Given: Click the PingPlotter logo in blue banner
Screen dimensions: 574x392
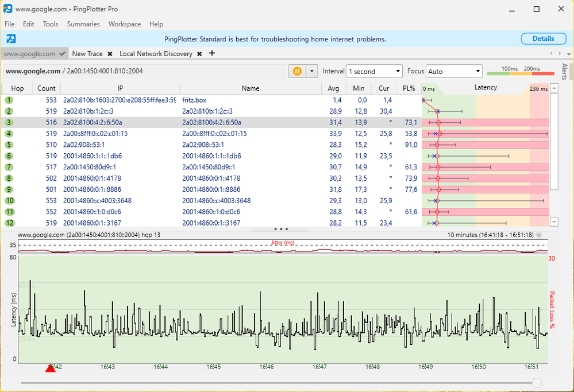Looking at the screenshot, I should tap(11, 39).
